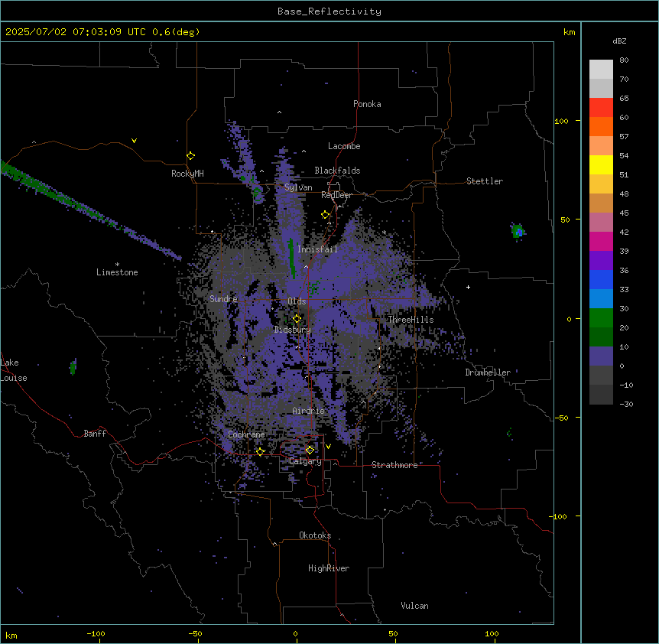
Task: Click the Sylvan label
Action: (298, 187)
